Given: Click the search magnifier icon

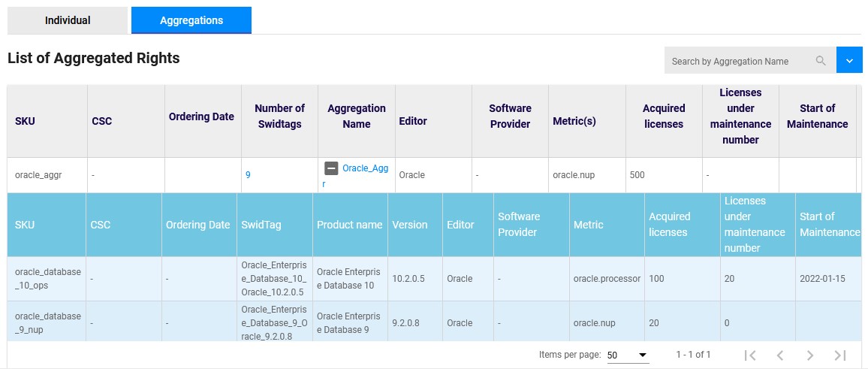Looking at the screenshot, I should tap(821, 61).
